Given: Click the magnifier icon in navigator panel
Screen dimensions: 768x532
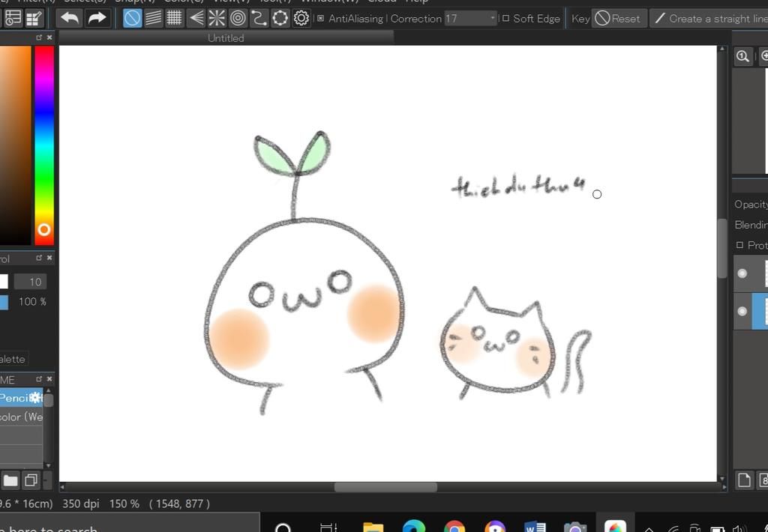Looking at the screenshot, I should click(742, 56).
